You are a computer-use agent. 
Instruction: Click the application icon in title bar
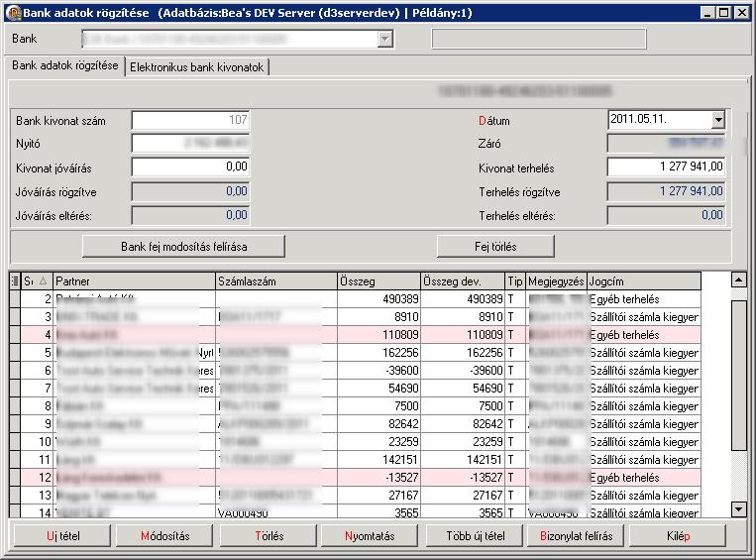point(15,13)
